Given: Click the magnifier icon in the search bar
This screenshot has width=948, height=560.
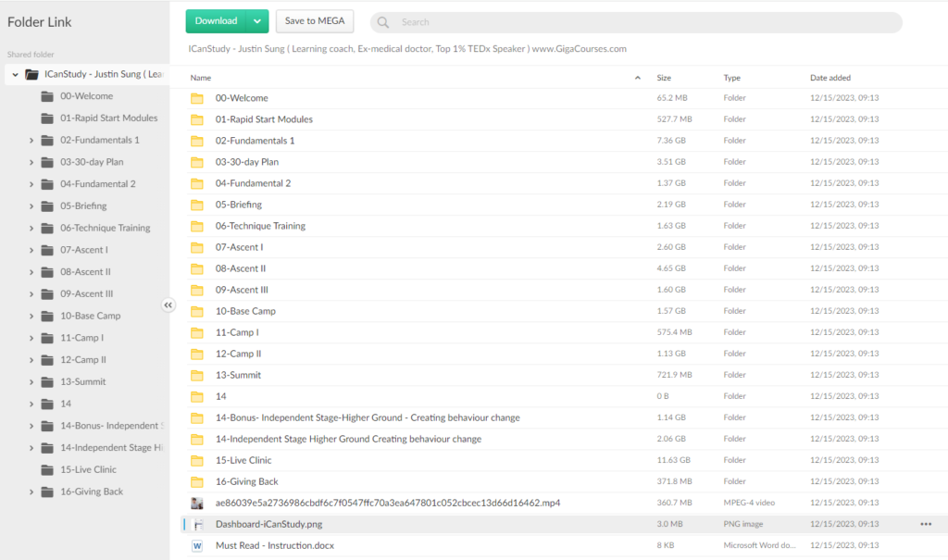Looking at the screenshot, I should click(x=383, y=22).
